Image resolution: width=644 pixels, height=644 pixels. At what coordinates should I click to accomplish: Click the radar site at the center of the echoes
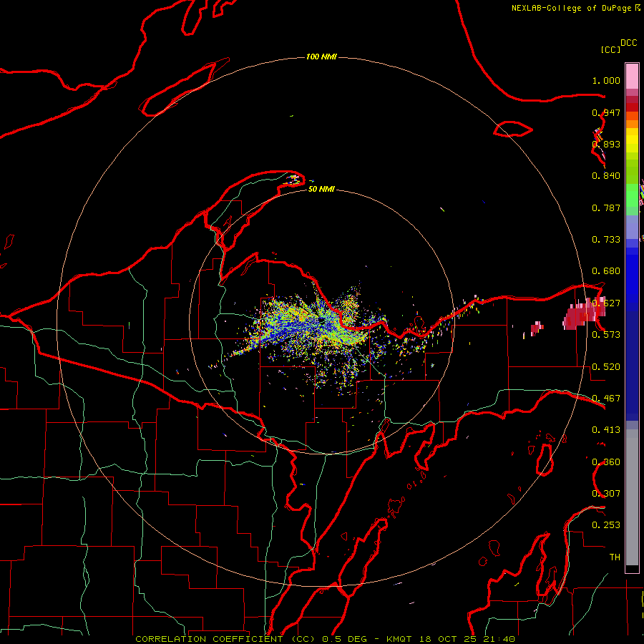pos(321,320)
